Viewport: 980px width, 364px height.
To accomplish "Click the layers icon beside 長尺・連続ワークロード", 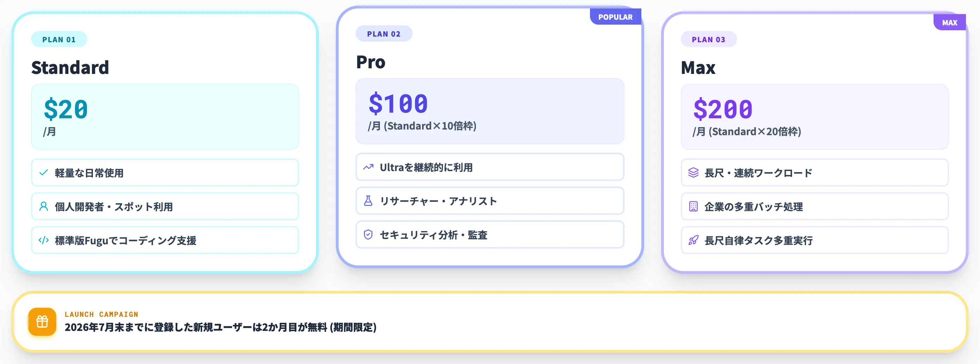I will coord(693,173).
